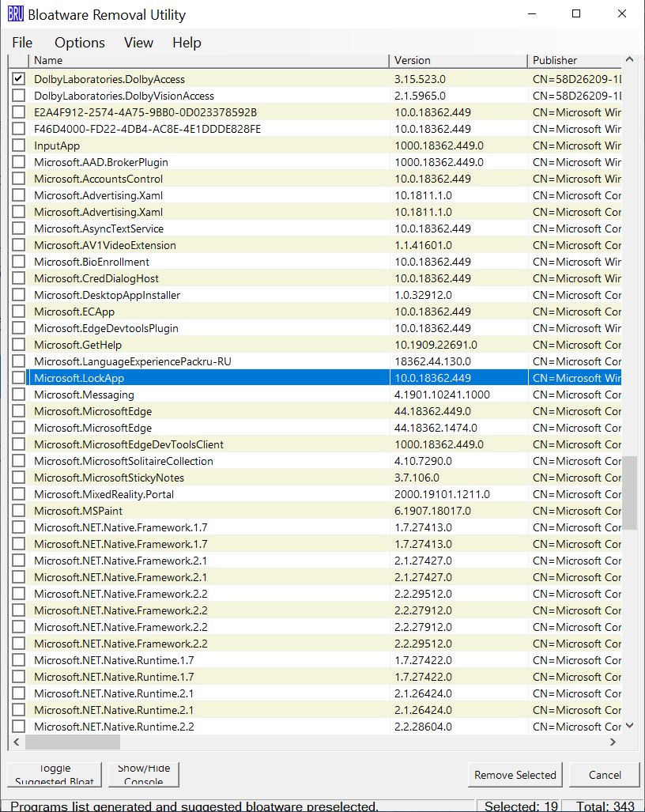This screenshot has height=812, width=645.
Task: Click the Show/Hide Console button
Action: point(143,774)
